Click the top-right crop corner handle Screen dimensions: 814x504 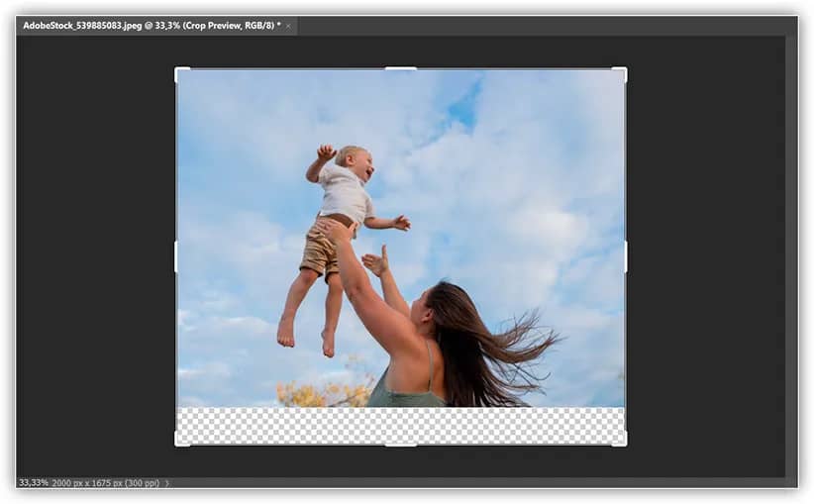(x=624, y=70)
